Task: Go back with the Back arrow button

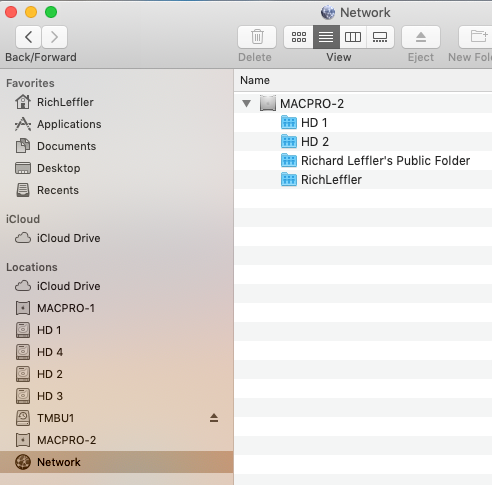Action: click(x=28, y=37)
